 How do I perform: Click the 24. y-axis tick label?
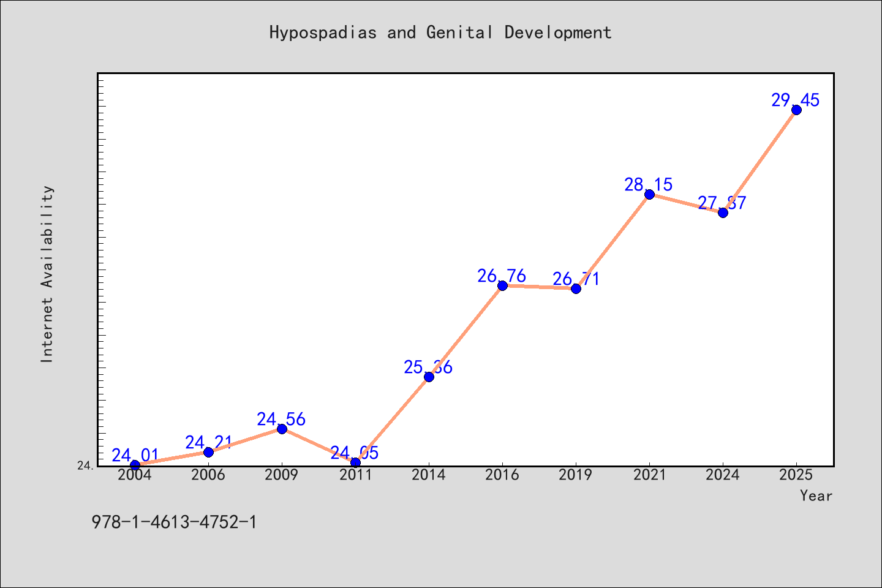point(86,466)
